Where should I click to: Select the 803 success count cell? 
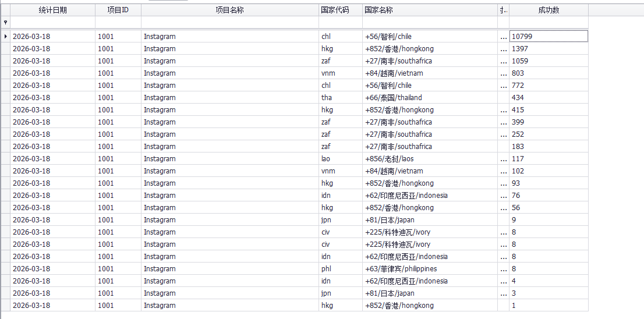click(x=549, y=73)
